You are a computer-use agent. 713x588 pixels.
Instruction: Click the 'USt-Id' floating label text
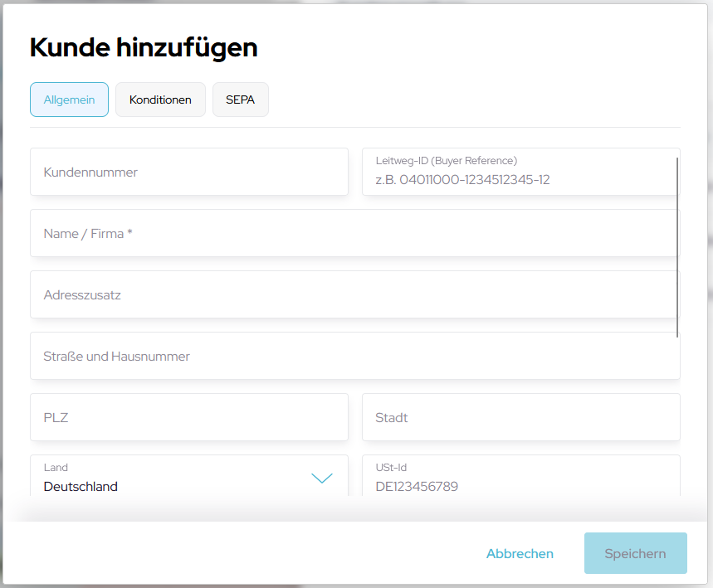click(x=391, y=468)
